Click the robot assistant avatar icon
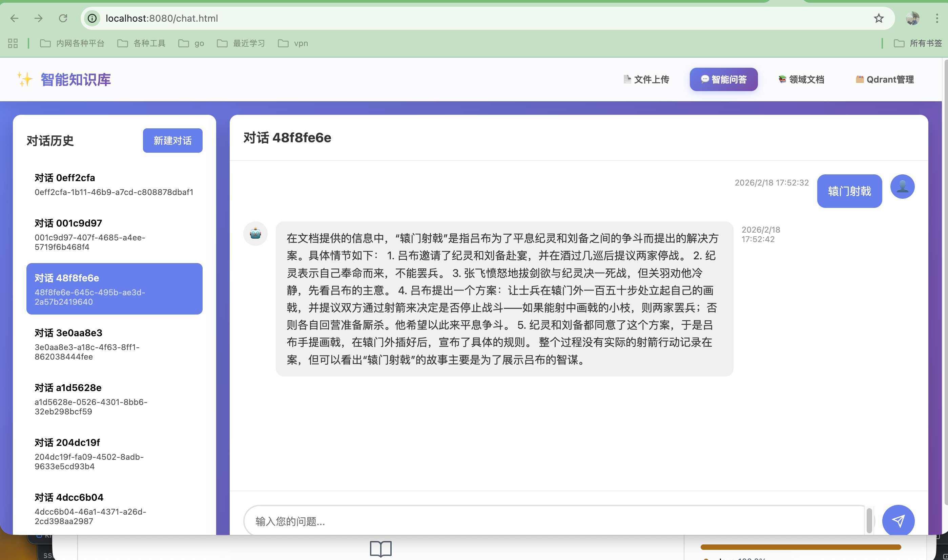 (255, 234)
